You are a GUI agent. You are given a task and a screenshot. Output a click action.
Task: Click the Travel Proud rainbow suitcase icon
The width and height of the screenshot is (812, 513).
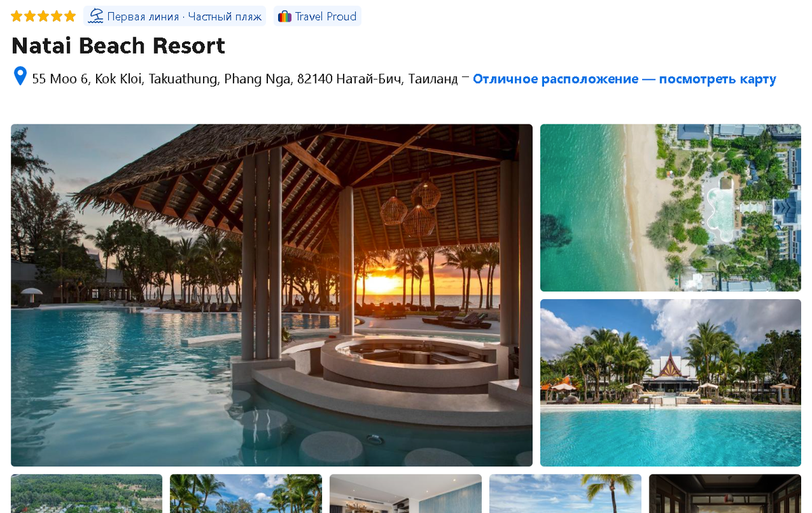tap(285, 16)
